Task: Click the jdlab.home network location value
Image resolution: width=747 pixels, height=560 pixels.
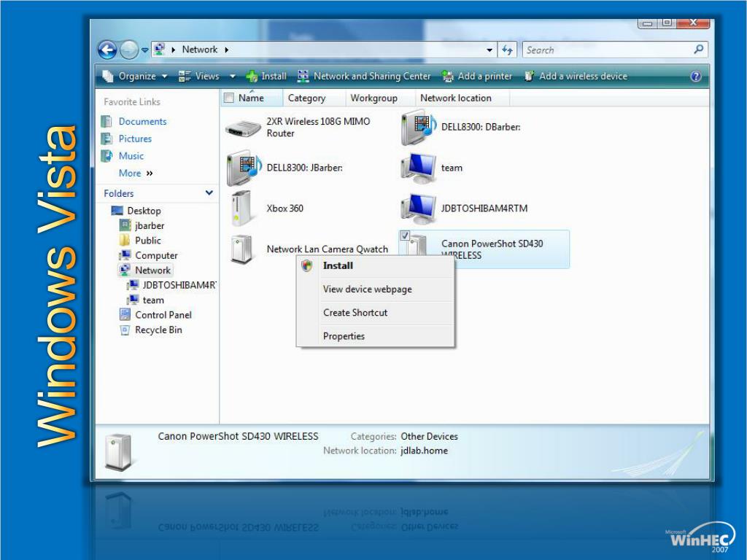Action: click(424, 451)
